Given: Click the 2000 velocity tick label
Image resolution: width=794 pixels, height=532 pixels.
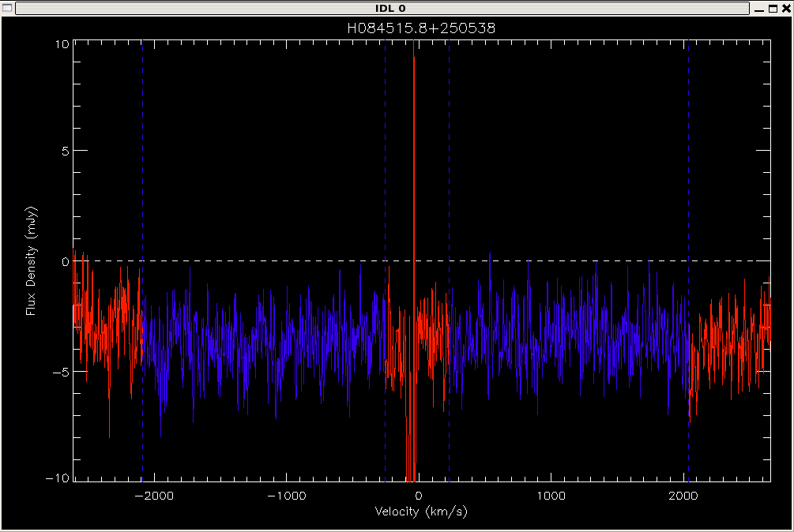Looking at the screenshot, I should click(x=683, y=496).
